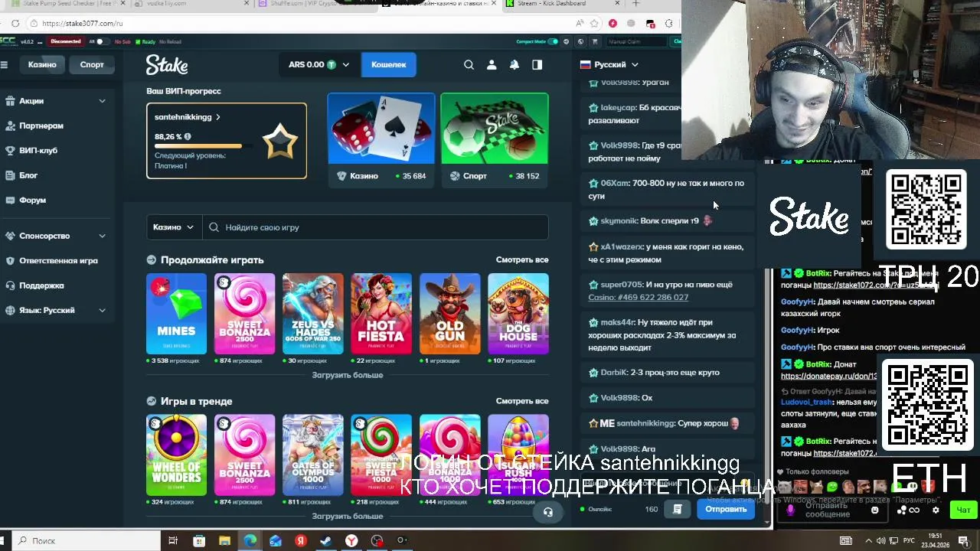Open the Stake search icon

(x=469, y=65)
